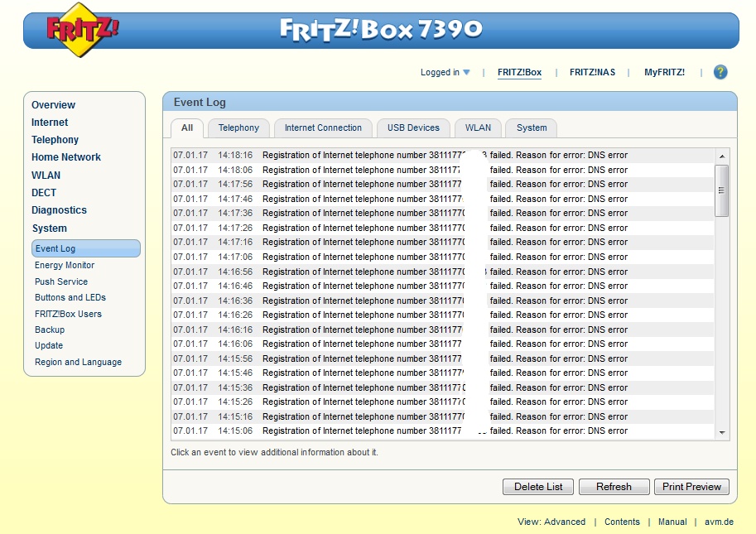Image resolution: width=756 pixels, height=534 pixels.
Task: Select the log event at 14:16:16
Action: coord(443,330)
